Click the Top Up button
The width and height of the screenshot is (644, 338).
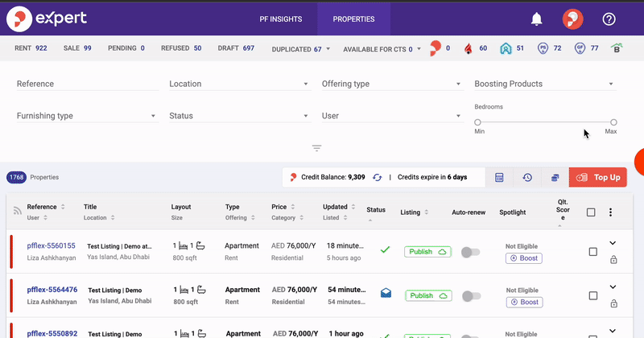[x=597, y=177]
